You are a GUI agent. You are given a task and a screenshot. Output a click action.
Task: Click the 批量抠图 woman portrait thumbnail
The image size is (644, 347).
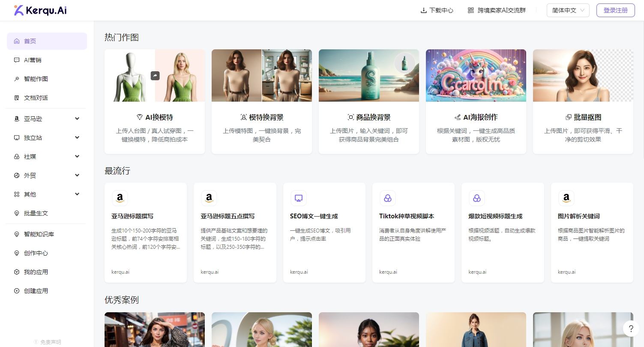point(583,75)
